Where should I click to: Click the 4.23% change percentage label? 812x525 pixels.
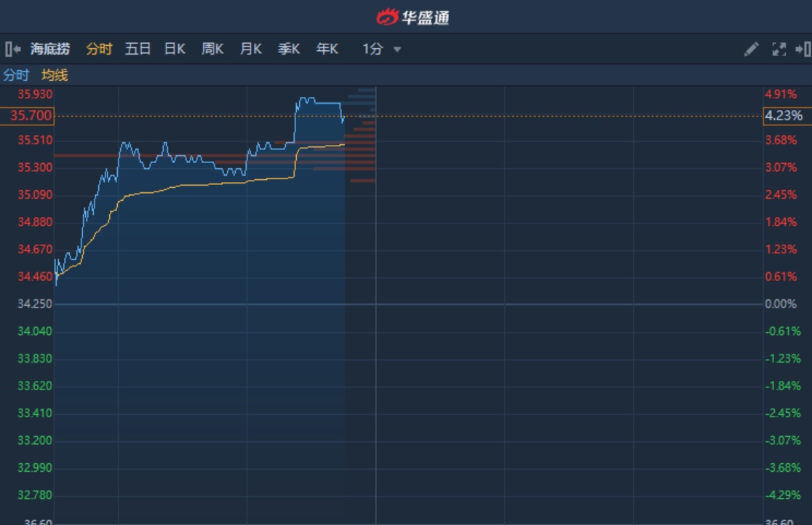click(x=784, y=116)
